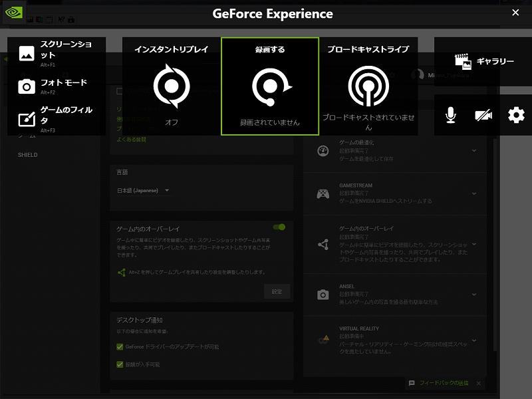Click the インスタントリプレイ title

click(172, 49)
